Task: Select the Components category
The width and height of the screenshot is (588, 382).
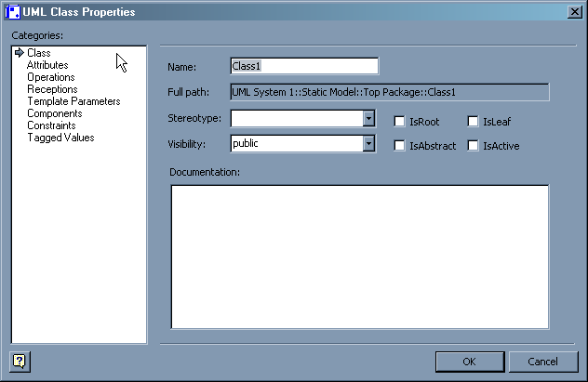Action: (x=55, y=113)
